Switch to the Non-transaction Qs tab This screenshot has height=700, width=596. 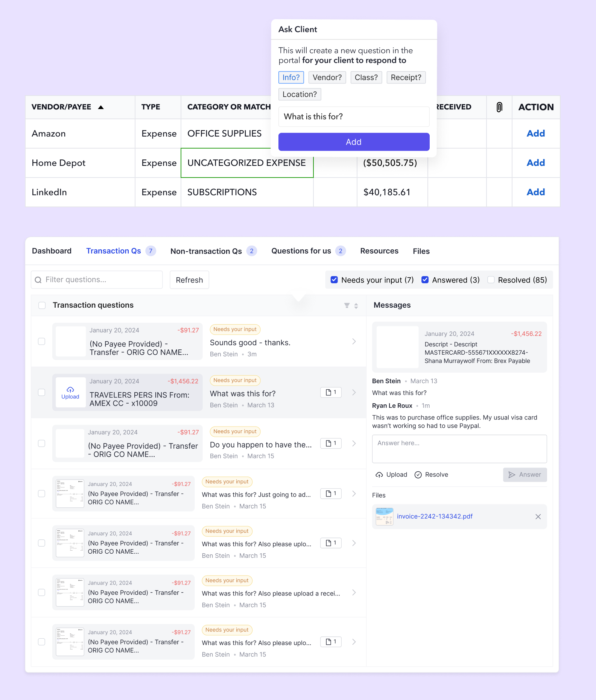(x=206, y=251)
